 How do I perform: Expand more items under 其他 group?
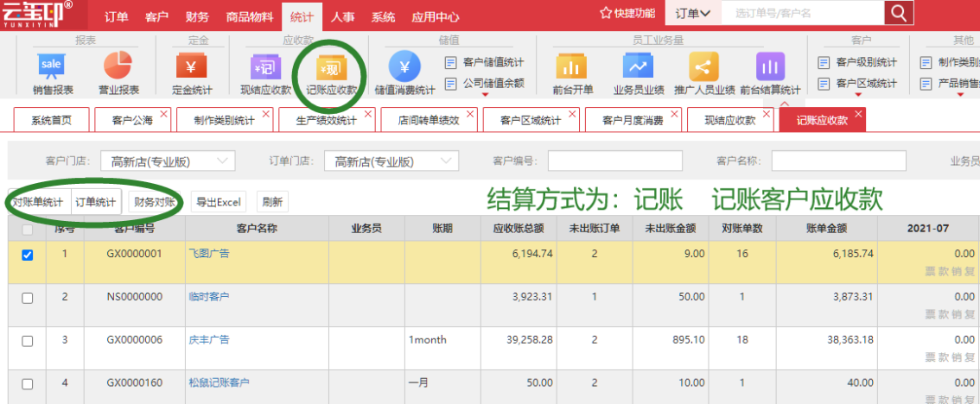tap(960, 95)
